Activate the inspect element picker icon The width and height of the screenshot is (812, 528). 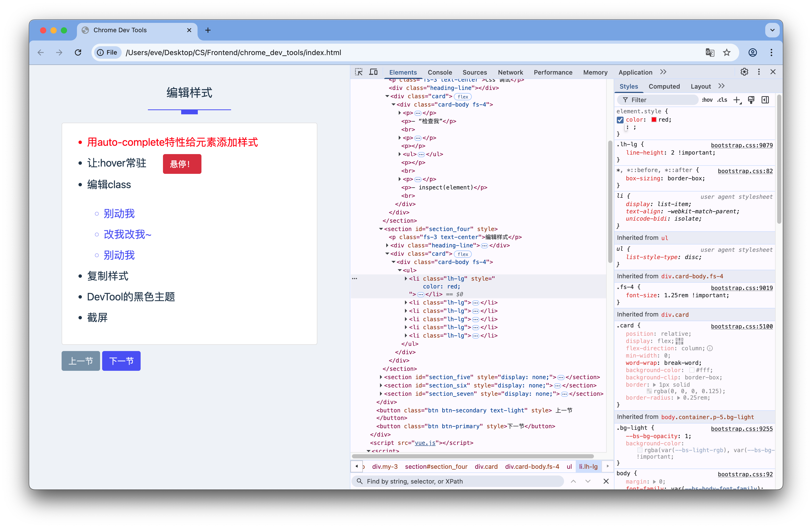[359, 72]
